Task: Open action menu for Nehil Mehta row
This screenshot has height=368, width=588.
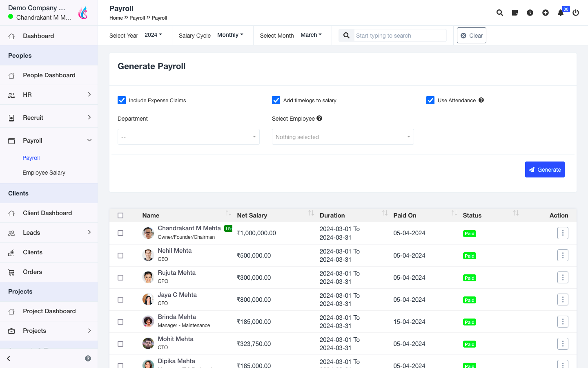Action: click(563, 256)
